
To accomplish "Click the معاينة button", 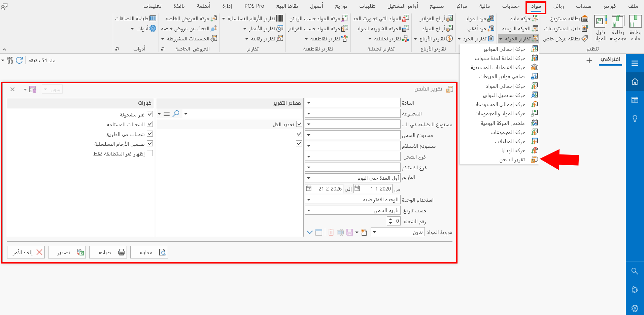I will 149,252.
